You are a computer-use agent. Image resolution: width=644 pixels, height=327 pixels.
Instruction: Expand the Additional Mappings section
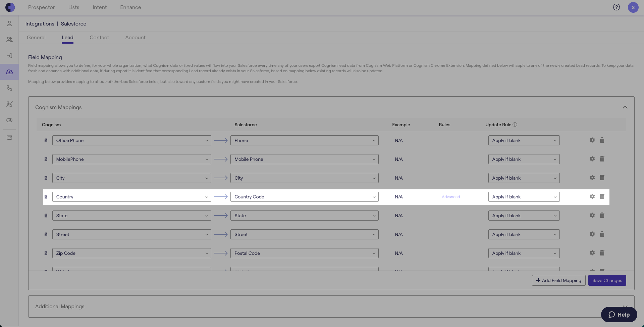[625, 307]
